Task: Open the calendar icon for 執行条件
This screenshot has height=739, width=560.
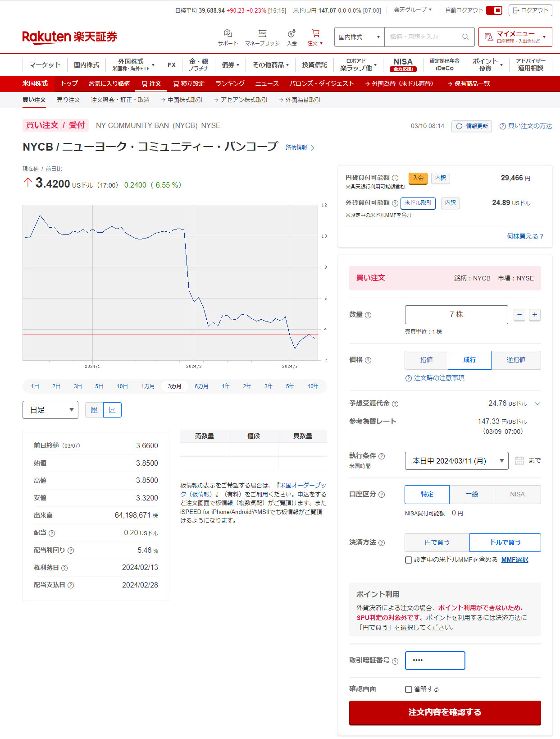Action: (x=519, y=461)
